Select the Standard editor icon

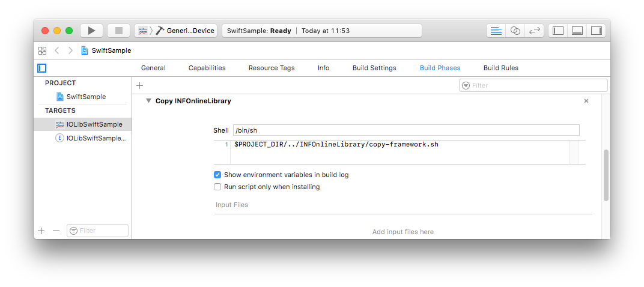(x=496, y=31)
